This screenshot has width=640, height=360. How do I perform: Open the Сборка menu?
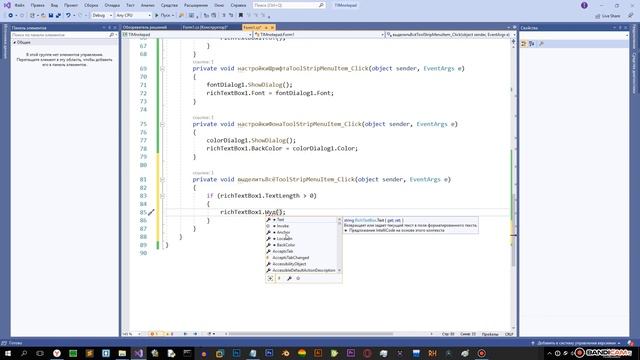pos(91,5)
